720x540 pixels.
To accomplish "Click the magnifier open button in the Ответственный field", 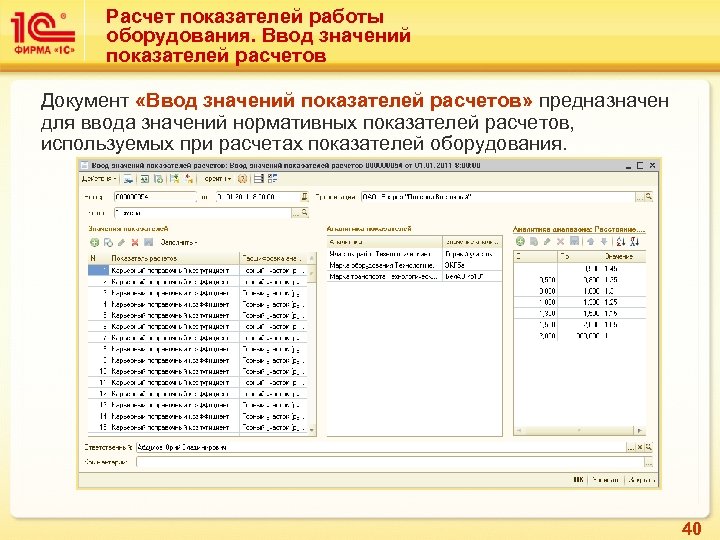I will click(649, 447).
